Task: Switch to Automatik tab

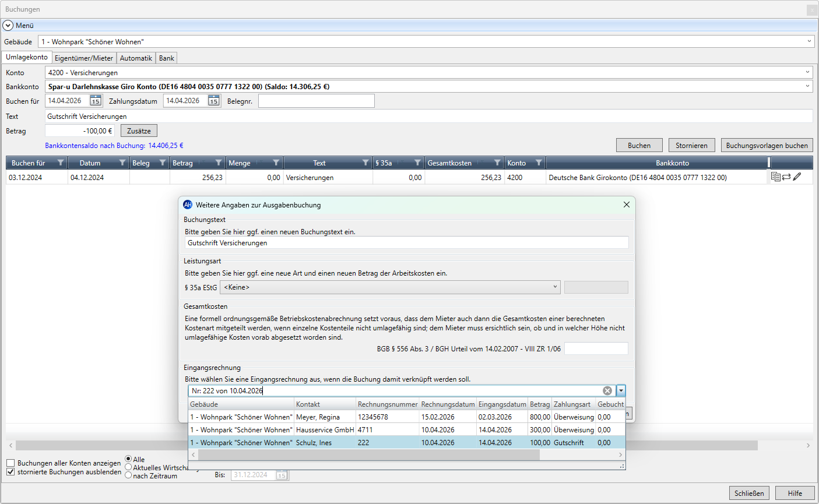Action: 136,58
